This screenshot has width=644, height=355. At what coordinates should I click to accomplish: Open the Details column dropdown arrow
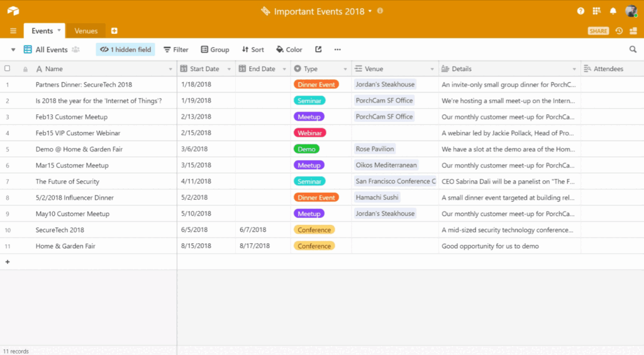click(x=574, y=69)
